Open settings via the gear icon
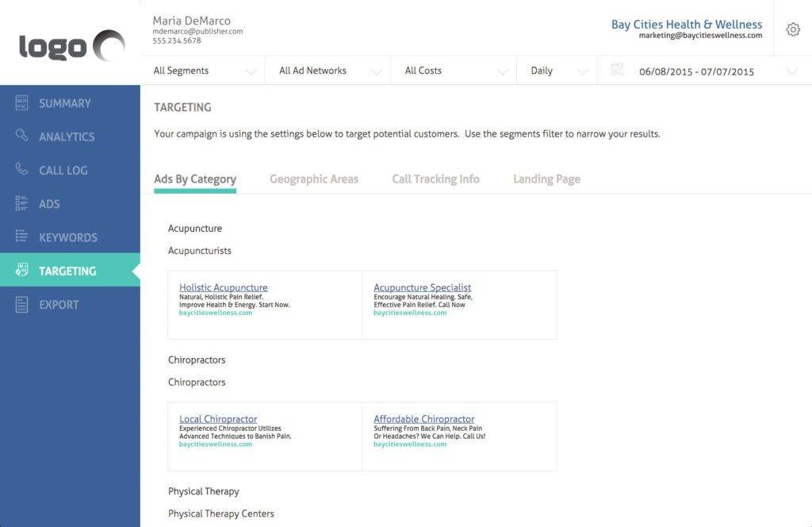Screen dimensions: 812x527 793,29
